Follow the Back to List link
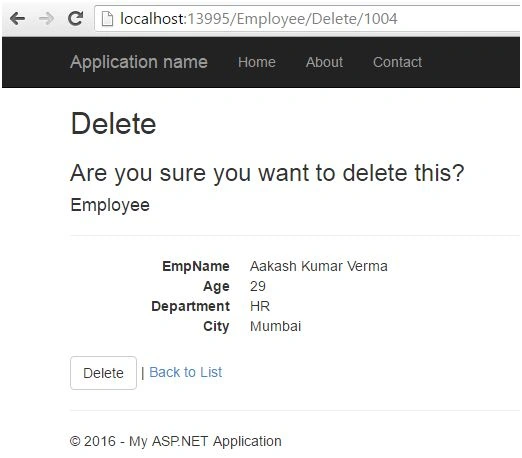This screenshot has height=458, width=522. tap(186, 372)
